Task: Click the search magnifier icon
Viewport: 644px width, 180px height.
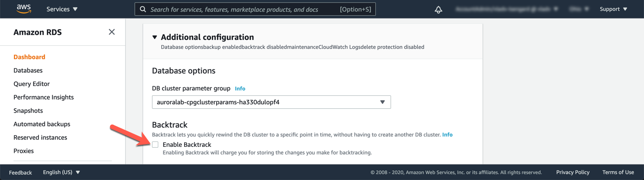Action: coord(143,9)
